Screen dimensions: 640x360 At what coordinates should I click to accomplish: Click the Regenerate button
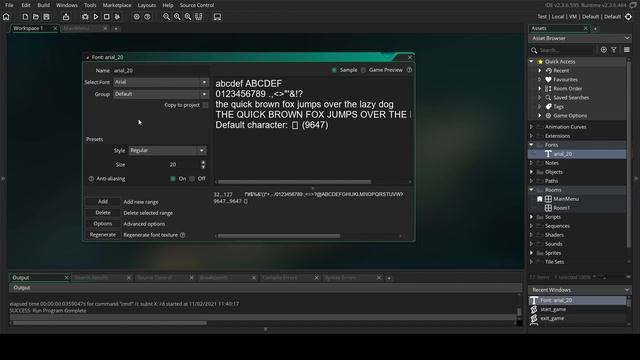(x=103, y=235)
